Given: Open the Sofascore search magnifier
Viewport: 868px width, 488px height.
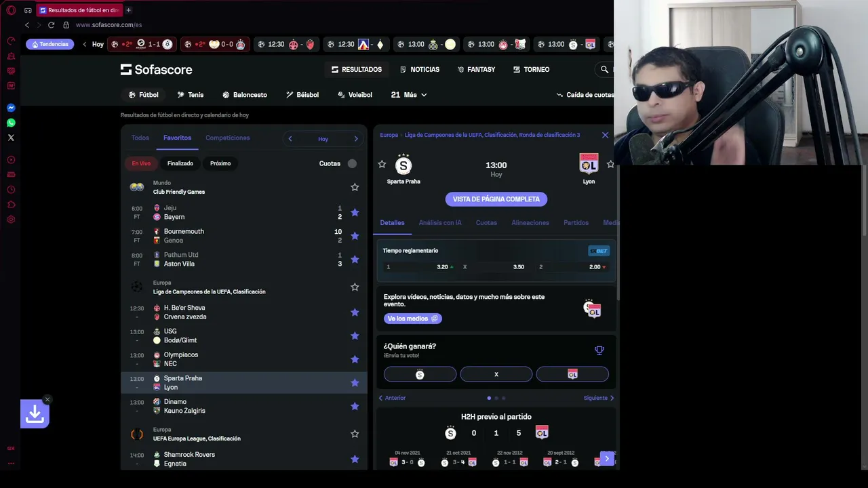Looking at the screenshot, I should point(604,69).
